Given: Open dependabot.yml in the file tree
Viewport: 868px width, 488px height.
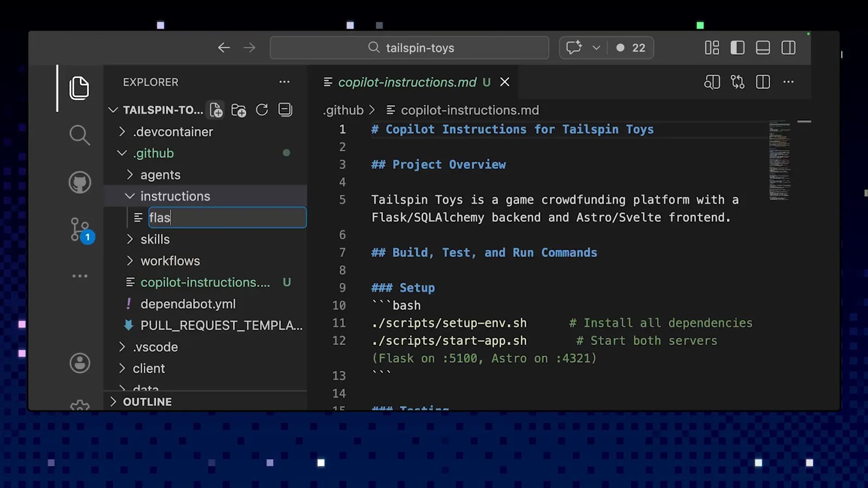Looking at the screenshot, I should 188,304.
